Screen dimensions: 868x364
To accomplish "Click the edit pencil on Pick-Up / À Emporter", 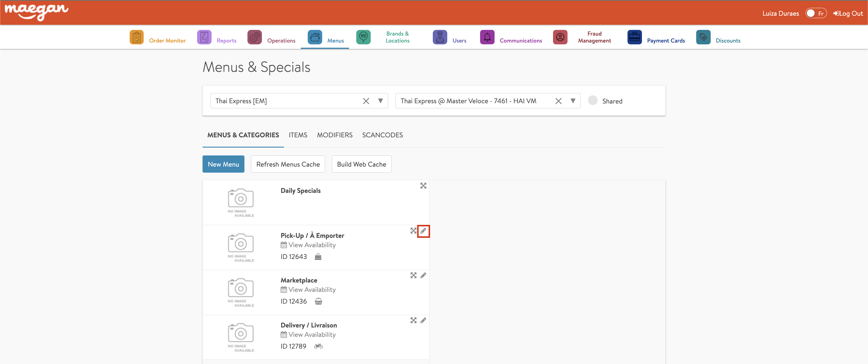I will point(423,231).
